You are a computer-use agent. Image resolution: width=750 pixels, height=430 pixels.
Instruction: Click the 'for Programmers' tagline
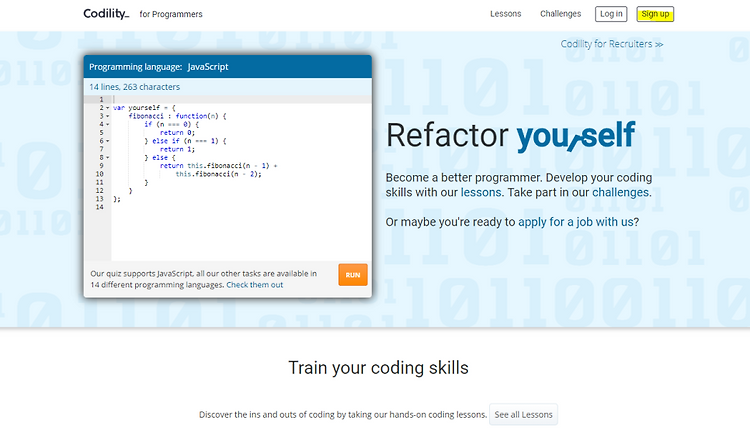[171, 14]
